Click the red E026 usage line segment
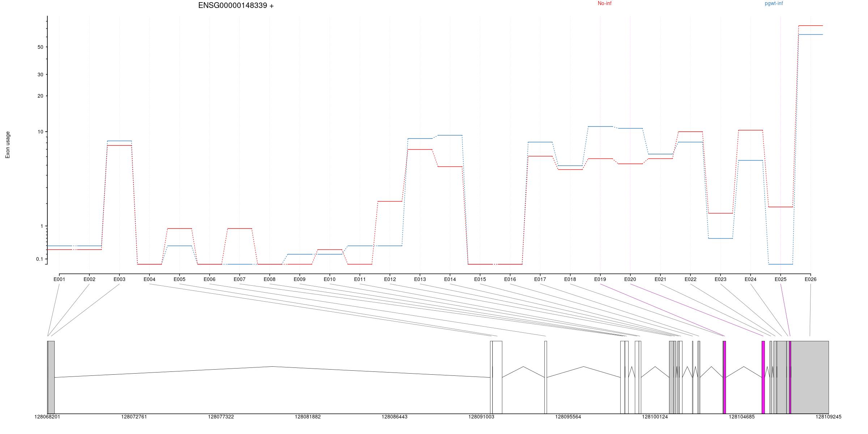 [x=810, y=26]
